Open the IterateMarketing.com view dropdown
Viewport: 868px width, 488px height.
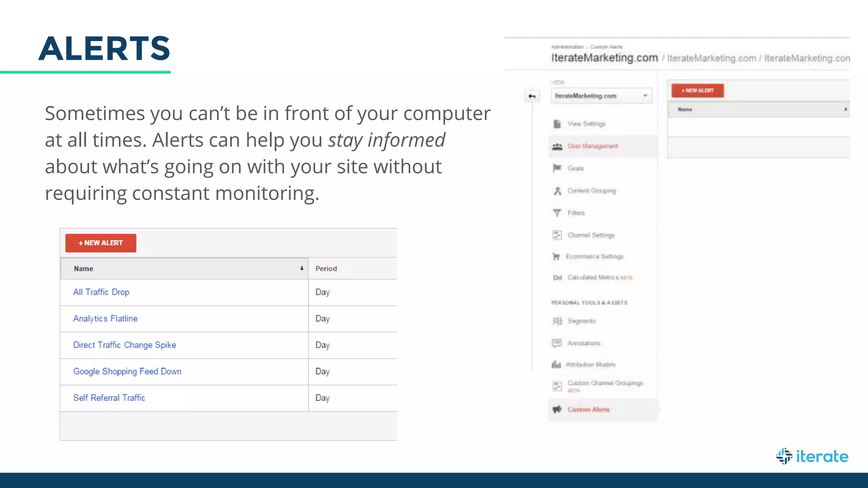point(601,96)
